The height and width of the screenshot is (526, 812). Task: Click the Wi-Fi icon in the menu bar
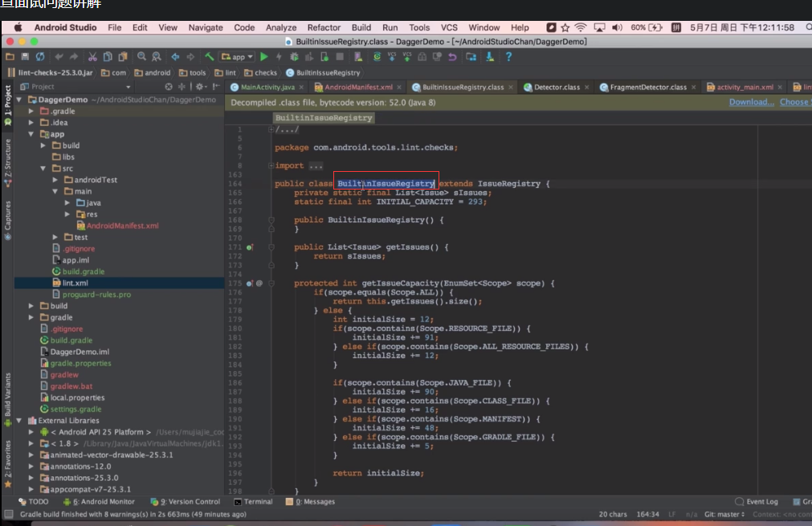pyautogui.click(x=581, y=27)
